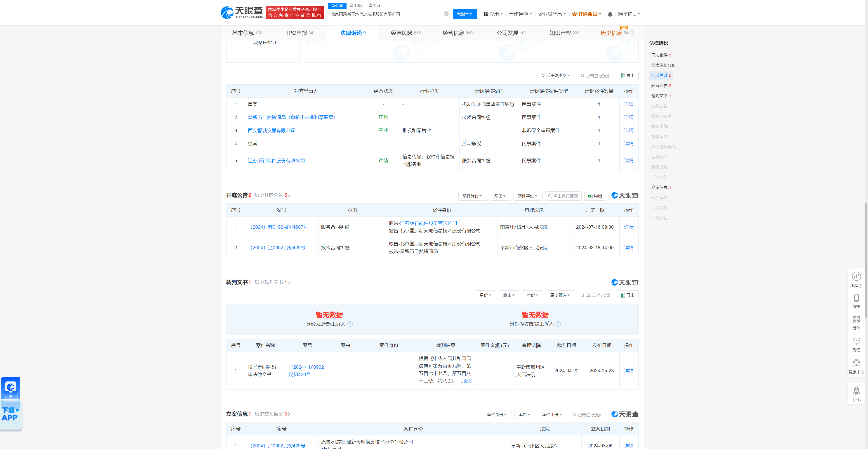Image resolution: width=868 pixels, height=449 pixels.
Task: Open 案件身份 filter in 开庭公告 section
Action: point(472,196)
